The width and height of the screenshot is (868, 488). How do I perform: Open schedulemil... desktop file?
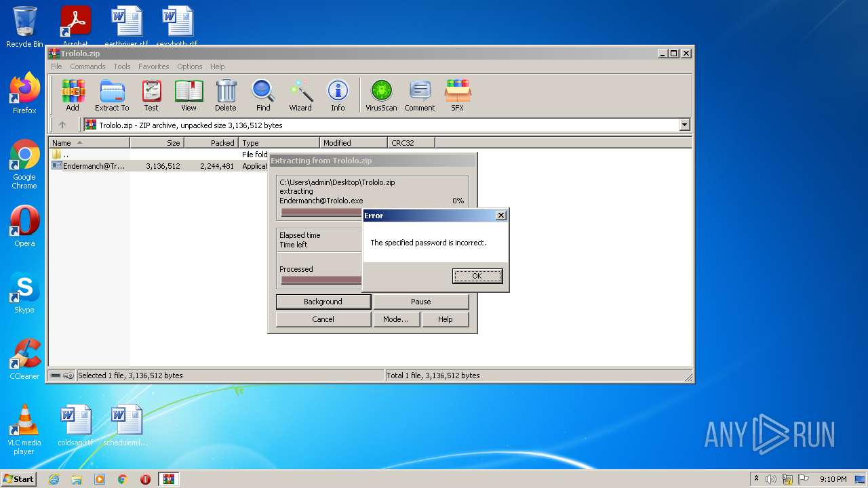tap(126, 426)
